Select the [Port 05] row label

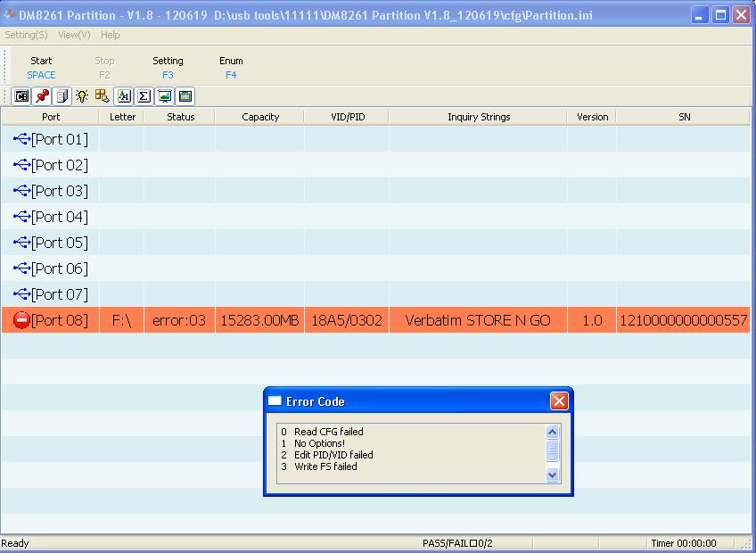(x=60, y=243)
